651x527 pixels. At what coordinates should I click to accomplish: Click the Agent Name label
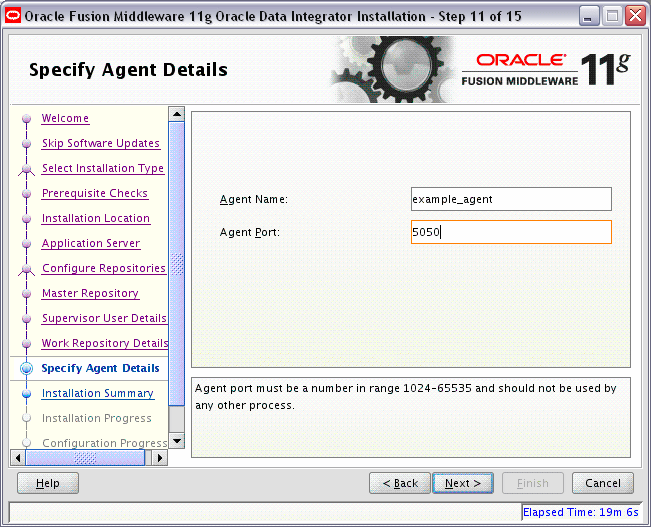pyautogui.click(x=254, y=199)
